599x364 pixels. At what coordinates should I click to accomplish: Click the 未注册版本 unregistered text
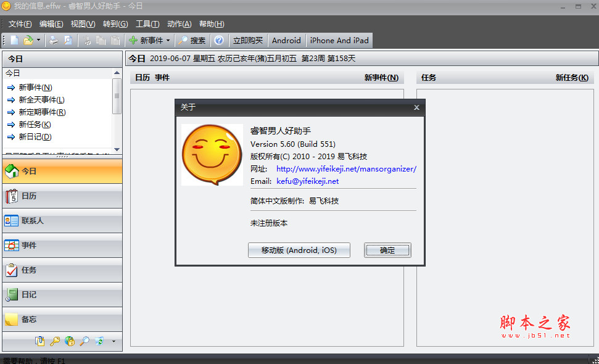pos(269,223)
